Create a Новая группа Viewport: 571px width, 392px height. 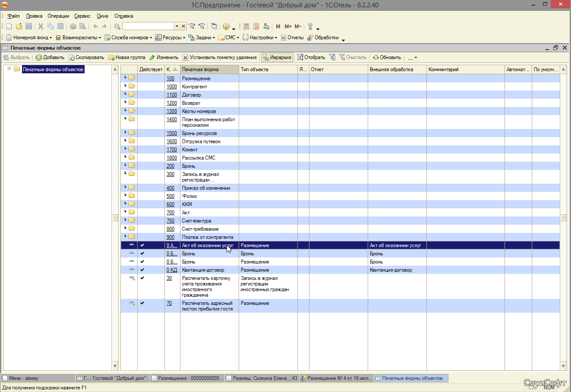(x=127, y=57)
